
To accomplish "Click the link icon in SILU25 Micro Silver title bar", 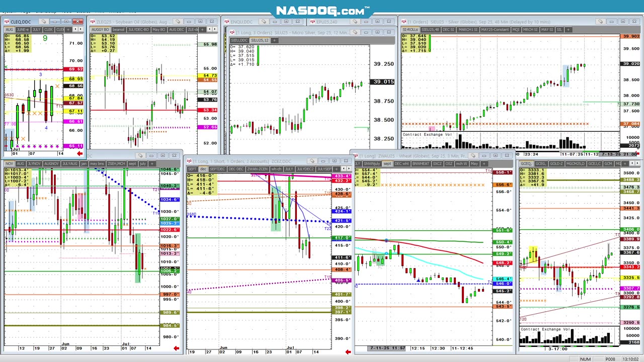I will (355, 32).
